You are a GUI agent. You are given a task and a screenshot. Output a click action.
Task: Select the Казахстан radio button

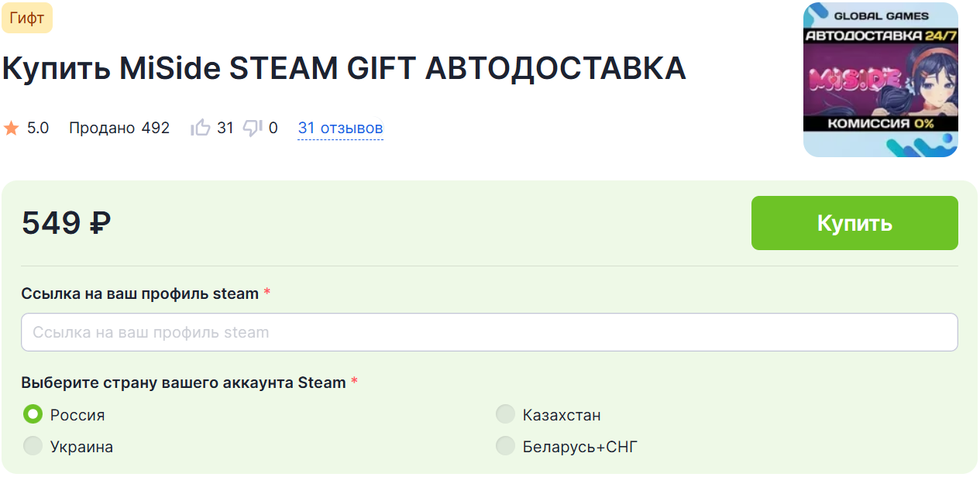pos(505,415)
